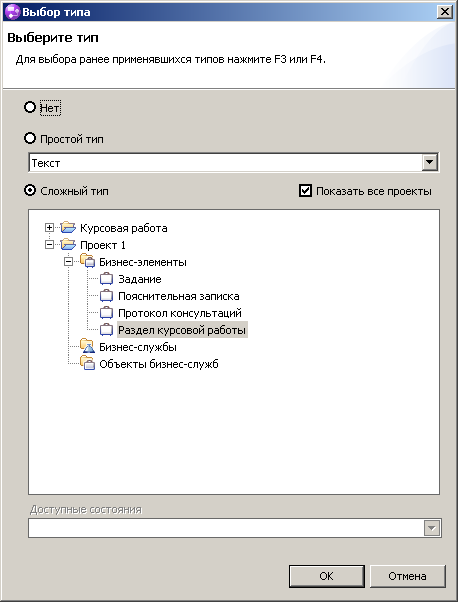Collapse the Бизнес-элементы tree node
Image resolution: width=458 pixels, height=602 pixels.
tap(68, 261)
